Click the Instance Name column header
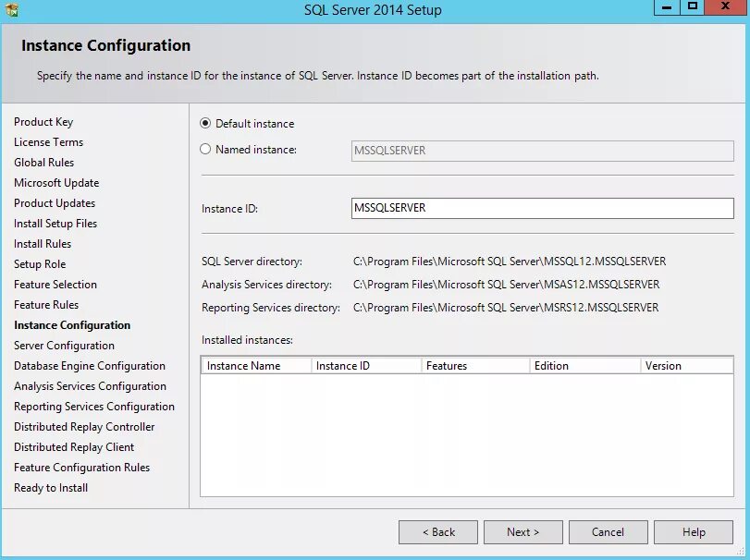Image resolution: width=750 pixels, height=560 pixels. pos(256,366)
